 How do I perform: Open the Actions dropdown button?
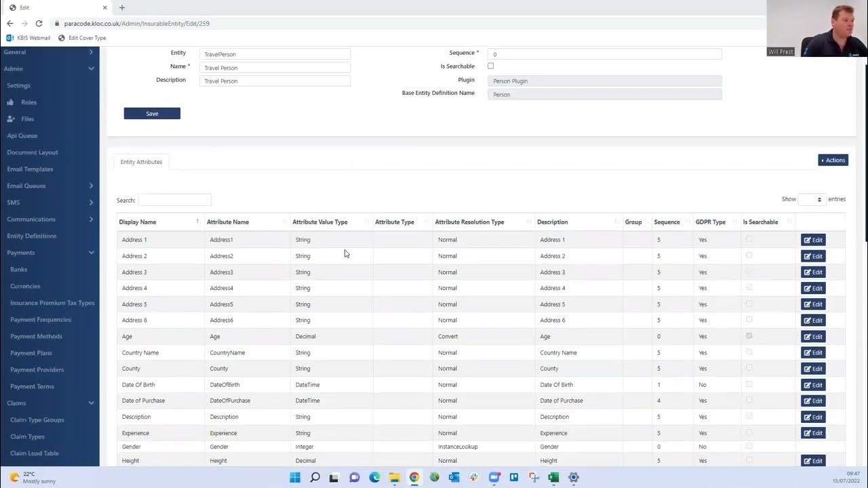(x=833, y=161)
